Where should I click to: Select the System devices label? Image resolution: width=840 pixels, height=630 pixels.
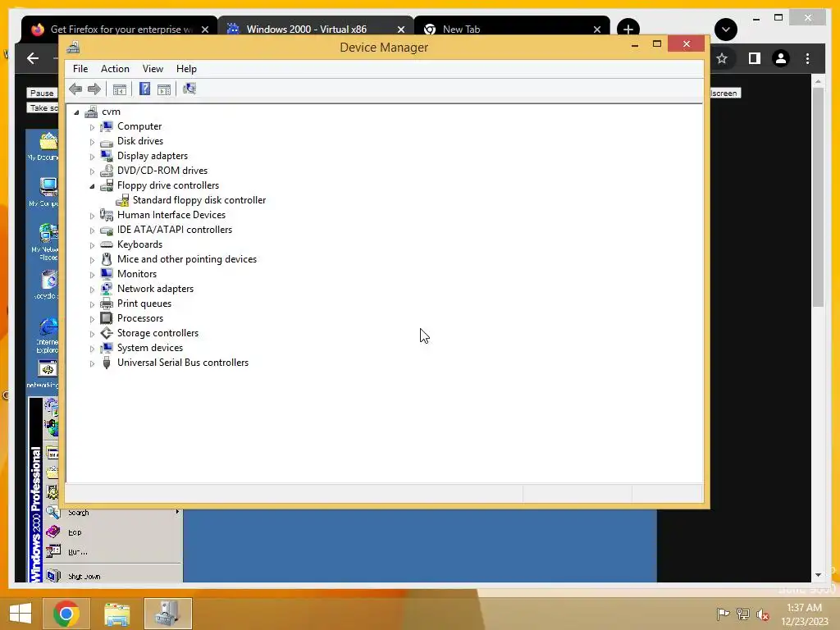point(150,348)
